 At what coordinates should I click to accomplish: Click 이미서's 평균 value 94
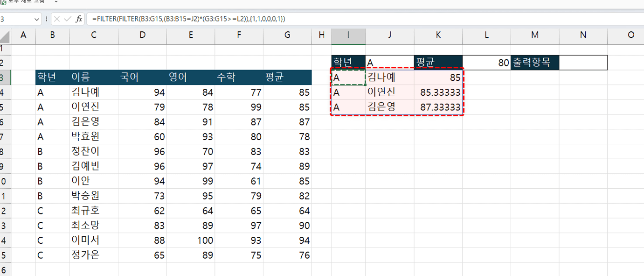pyautogui.click(x=287, y=241)
